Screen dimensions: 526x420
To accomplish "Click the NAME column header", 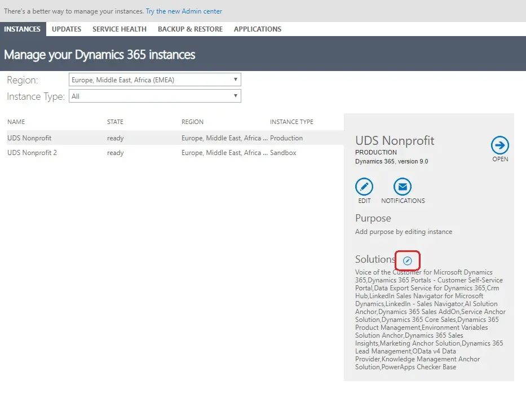I will coord(16,122).
